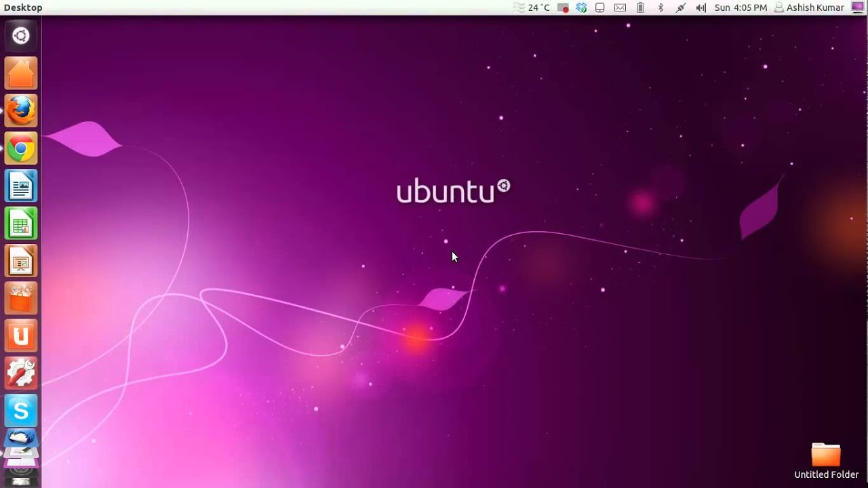Open the Dropbox indicator in the panel
This screenshot has width=868, height=488.
(x=581, y=7)
